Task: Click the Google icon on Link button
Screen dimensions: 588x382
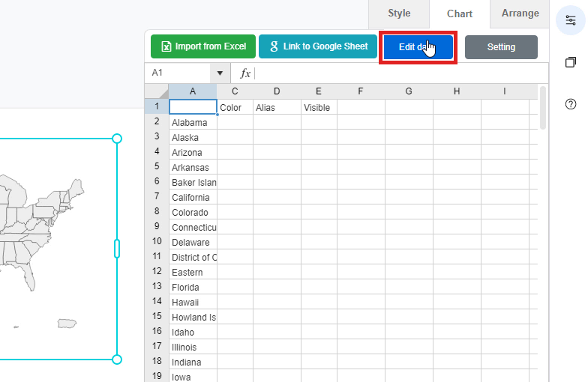Action: (274, 46)
